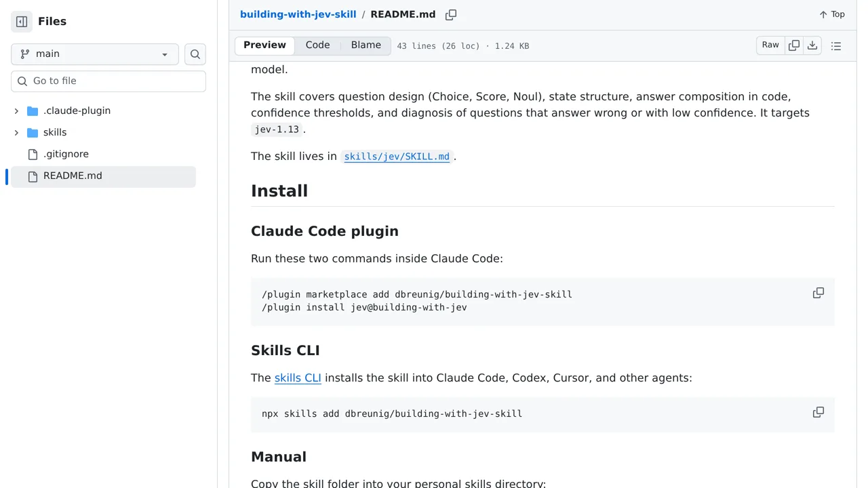
Task: Switch to the Blame tab
Action: pyautogui.click(x=366, y=45)
